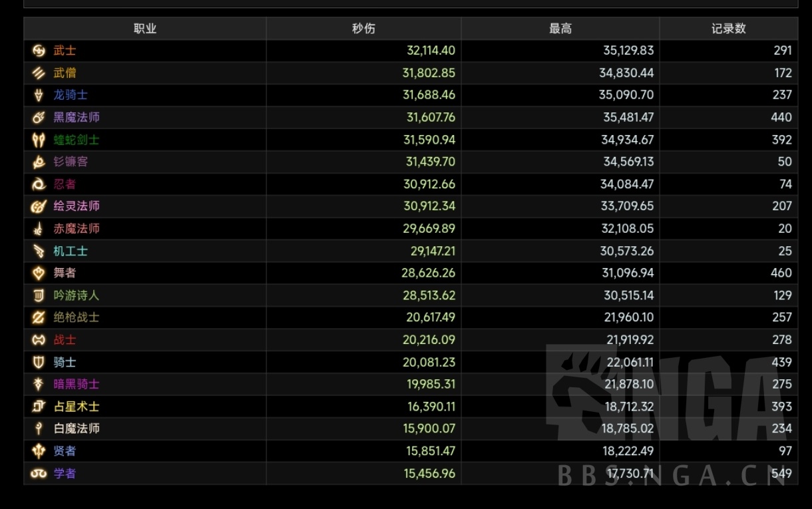Screen dimensions: 812x509
Task: Open the 吟游诗人 job link
Action: (x=77, y=295)
